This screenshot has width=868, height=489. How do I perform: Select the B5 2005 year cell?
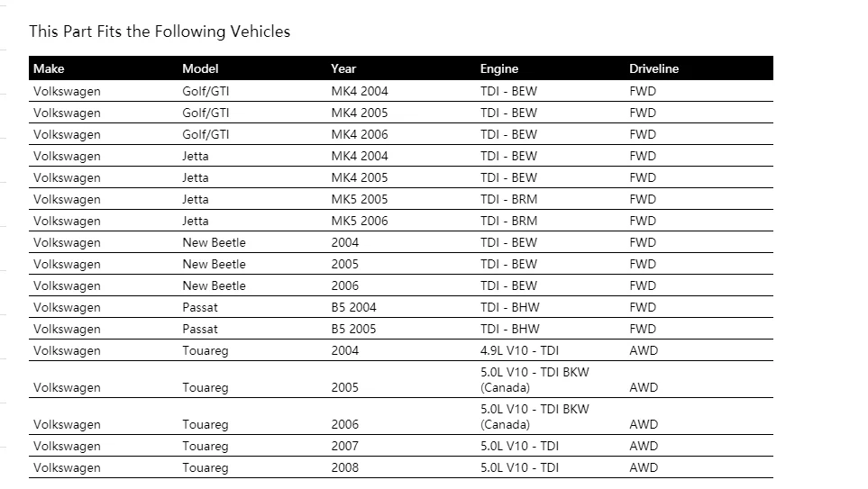coord(354,329)
